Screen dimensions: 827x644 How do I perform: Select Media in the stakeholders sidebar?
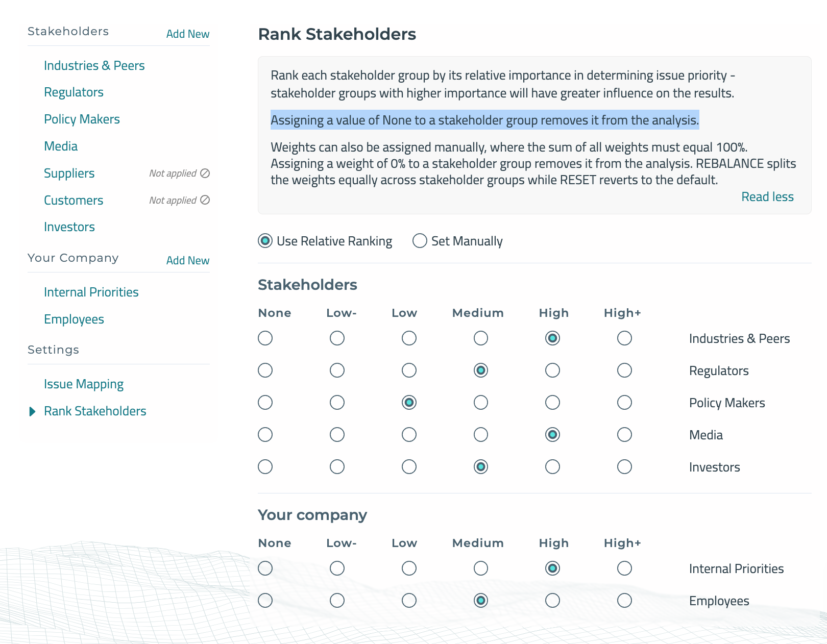tap(61, 146)
